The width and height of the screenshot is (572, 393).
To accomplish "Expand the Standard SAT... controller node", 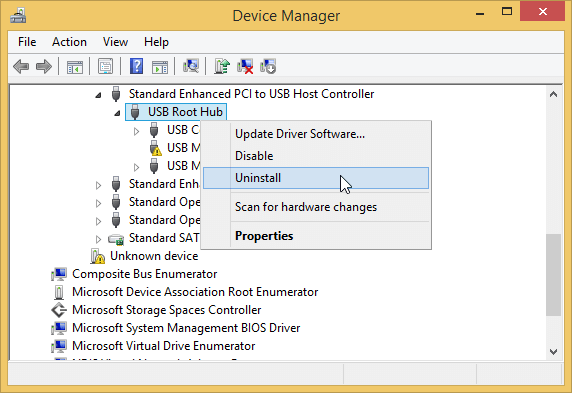I will (x=98, y=239).
